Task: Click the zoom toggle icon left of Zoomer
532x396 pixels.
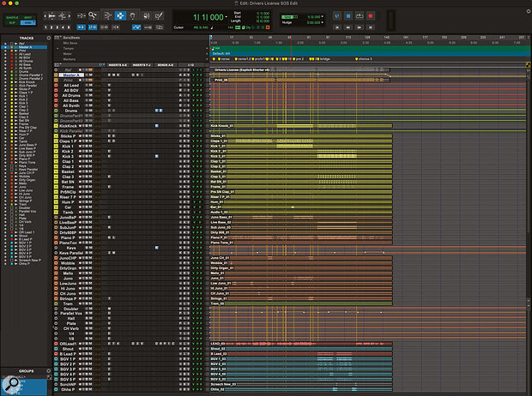Action: click(x=82, y=15)
